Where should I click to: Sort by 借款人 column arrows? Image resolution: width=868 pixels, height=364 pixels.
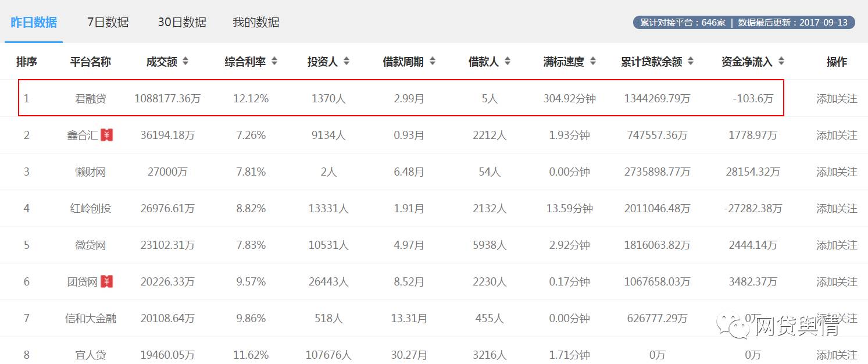pos(508,61)
